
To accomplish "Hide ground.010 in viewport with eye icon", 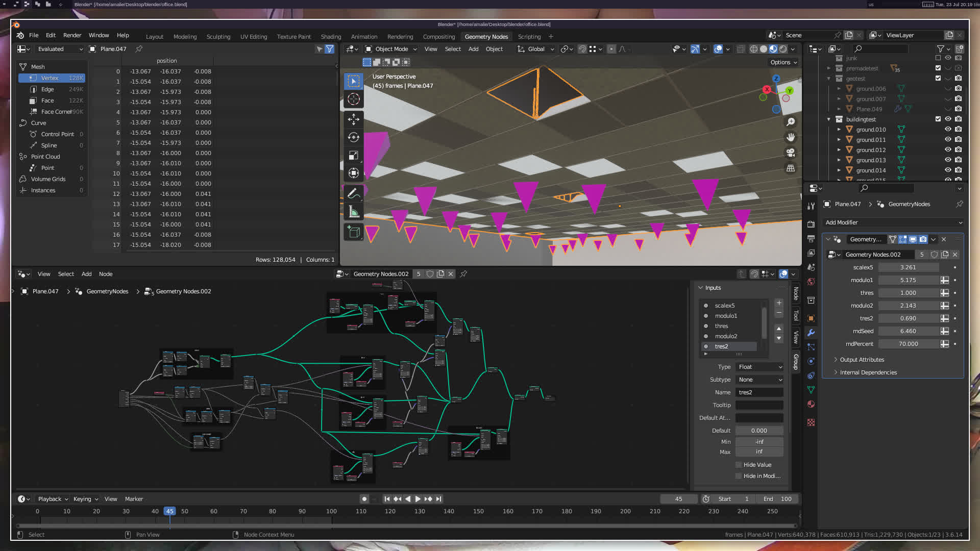I will (948, 130).
